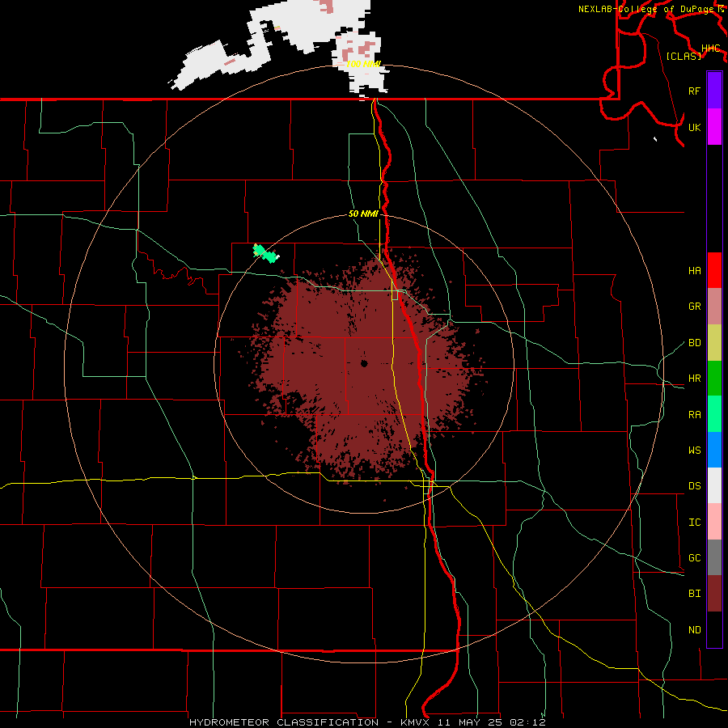Click the GC gray legend swatch
This screenshot has width=728, height=728.
pyautogui.click(x=714, y=557)
